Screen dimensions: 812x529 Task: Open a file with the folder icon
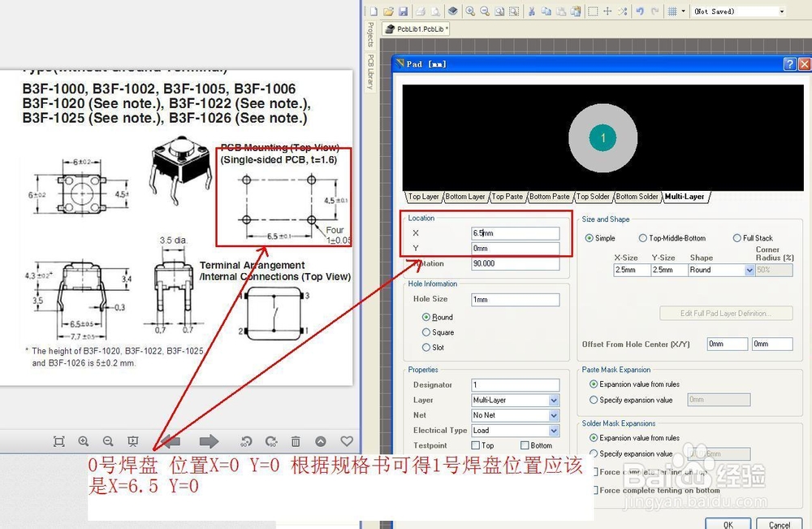(388, 11)
